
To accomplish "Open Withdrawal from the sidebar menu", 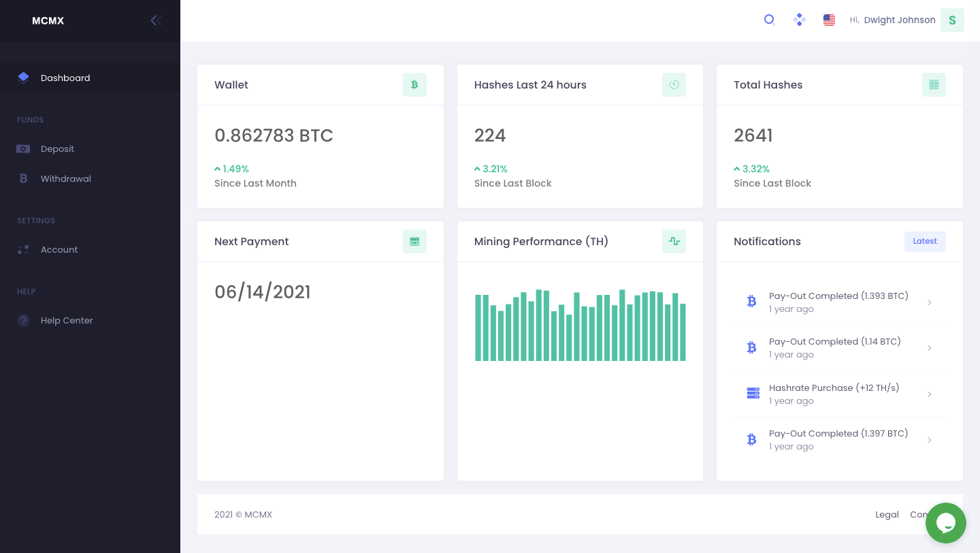I will [x=65, y=179].
